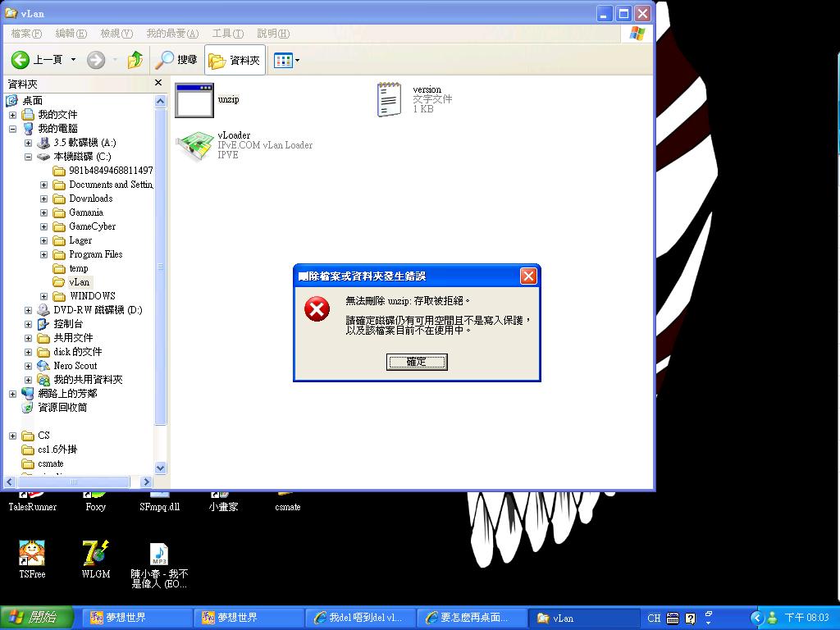Click the Back arrow icon in toolbar
The image size is (840, 630).
[x=21, y=59]
